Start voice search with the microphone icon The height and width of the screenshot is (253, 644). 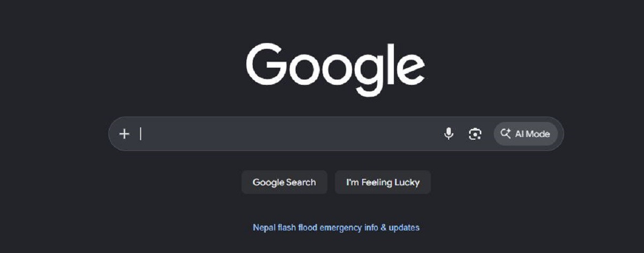449,134
